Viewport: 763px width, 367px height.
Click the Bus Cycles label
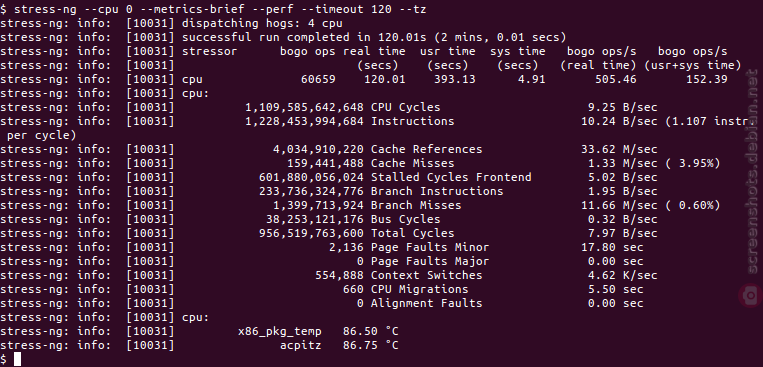[x=405, y=220]
